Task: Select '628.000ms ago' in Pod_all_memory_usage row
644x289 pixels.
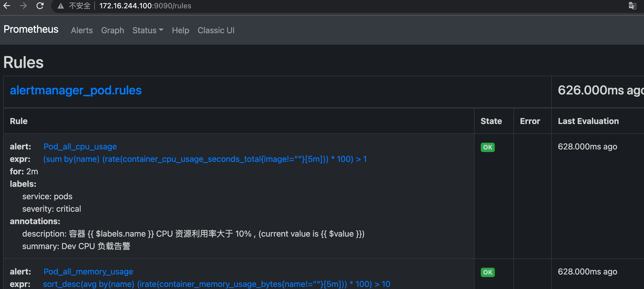Action: (x=588, y=272)
